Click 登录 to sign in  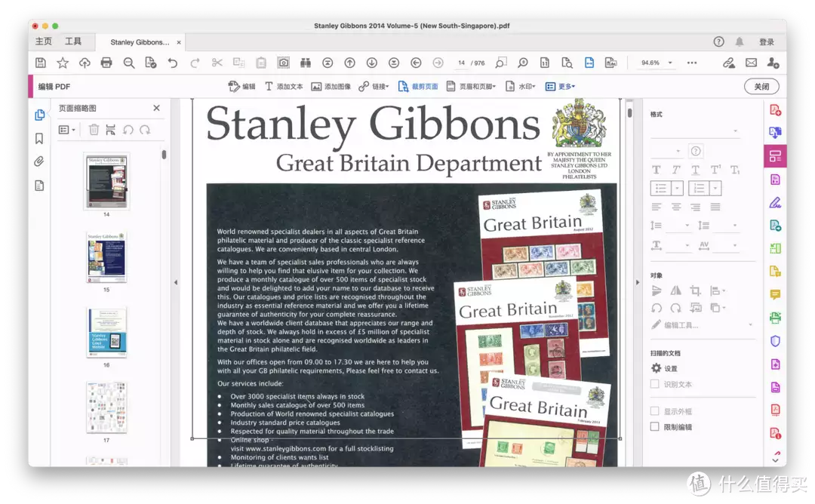coord(767,41)
